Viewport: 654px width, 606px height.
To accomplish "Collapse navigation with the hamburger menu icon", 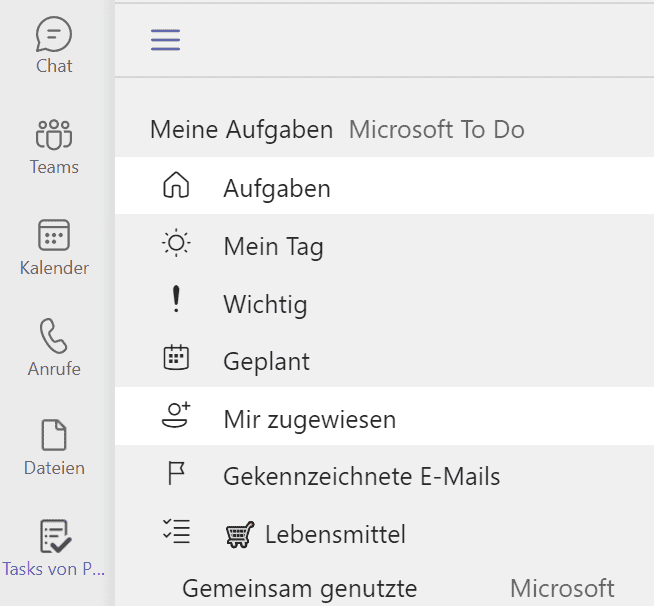I will tap(166, 40).
